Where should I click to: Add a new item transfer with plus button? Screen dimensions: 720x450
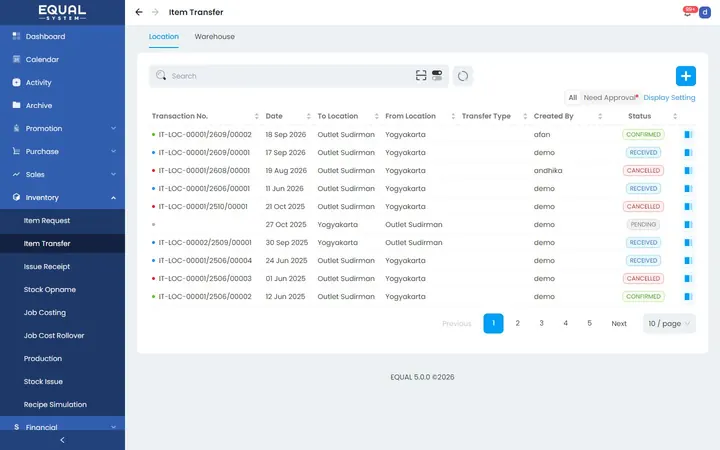click(686, 76)
